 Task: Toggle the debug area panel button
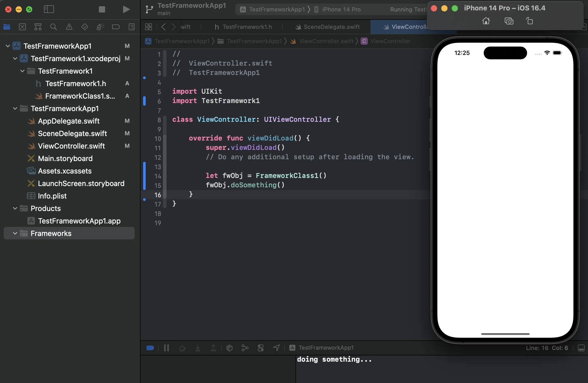tap(581, 348)
